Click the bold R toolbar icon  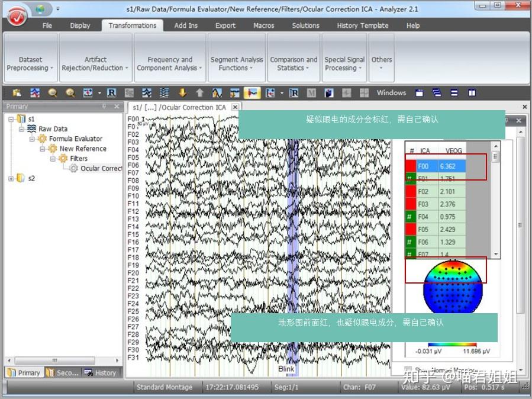[111, 92]
